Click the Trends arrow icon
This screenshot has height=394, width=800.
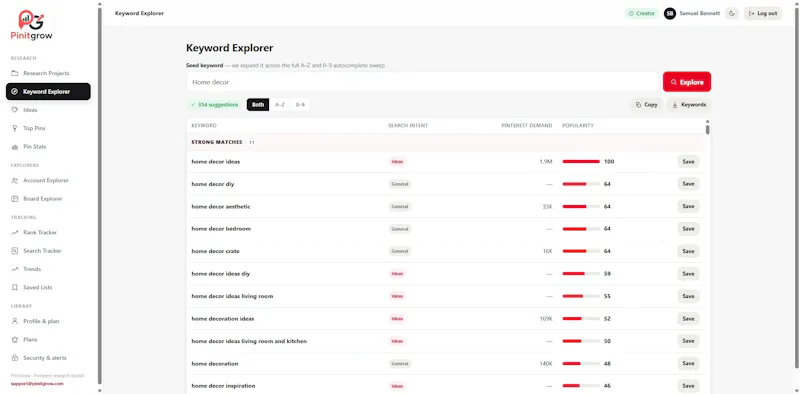14,269
